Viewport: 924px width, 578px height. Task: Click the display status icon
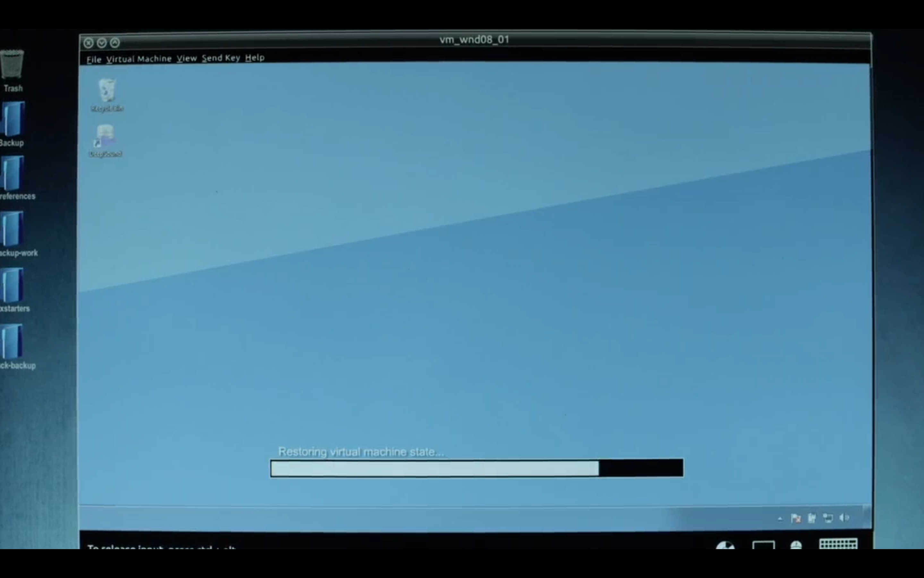764,545
